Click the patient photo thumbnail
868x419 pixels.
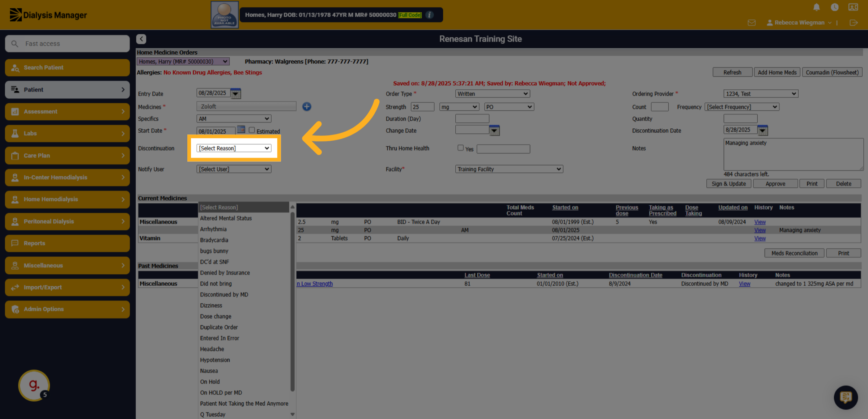tap(224, 15)
